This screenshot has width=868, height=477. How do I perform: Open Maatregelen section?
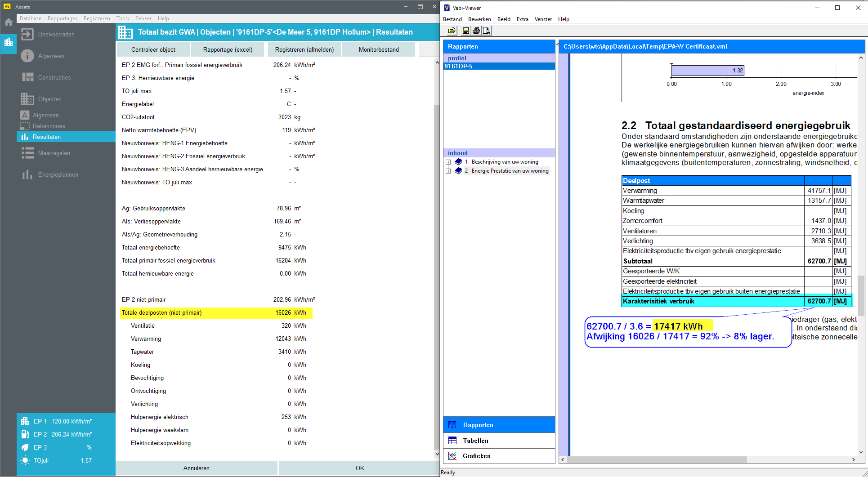(x=54, y=153)
